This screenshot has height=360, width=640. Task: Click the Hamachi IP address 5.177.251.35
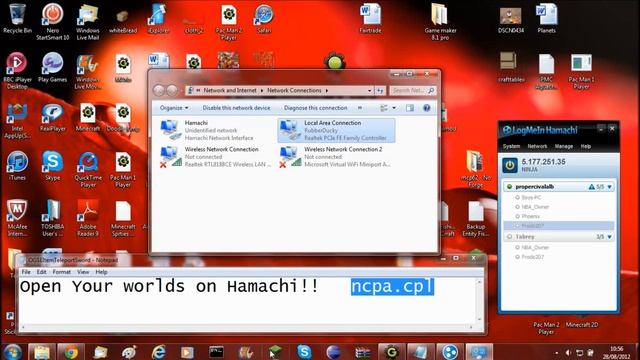[543, 162]
